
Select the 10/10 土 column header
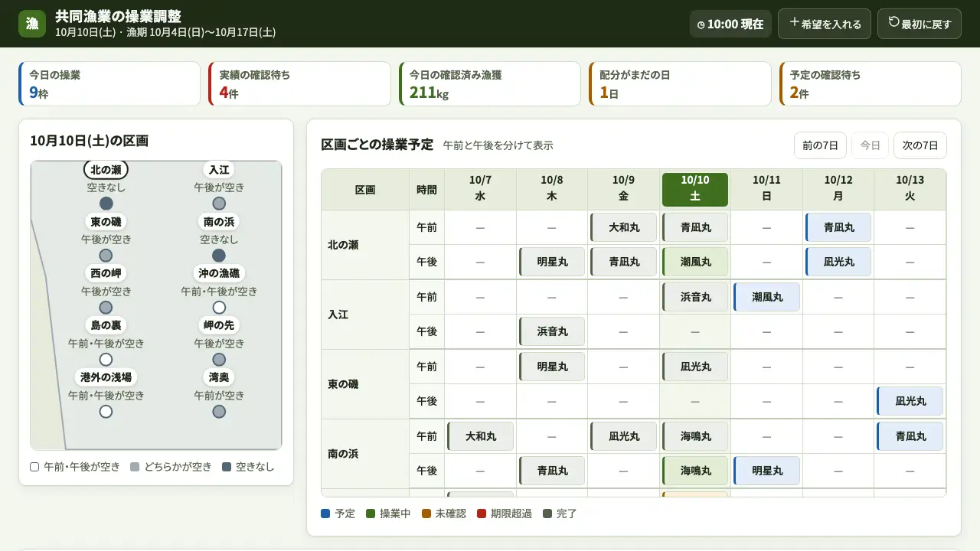[695, 189]
